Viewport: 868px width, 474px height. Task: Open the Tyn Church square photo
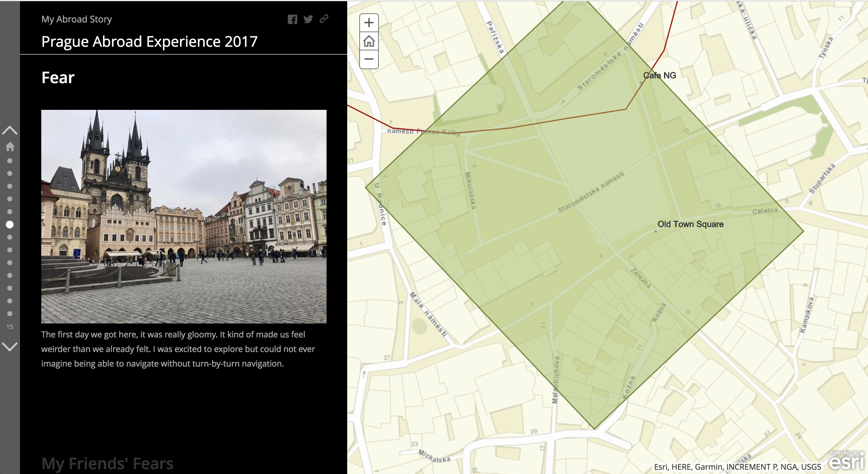184,216
